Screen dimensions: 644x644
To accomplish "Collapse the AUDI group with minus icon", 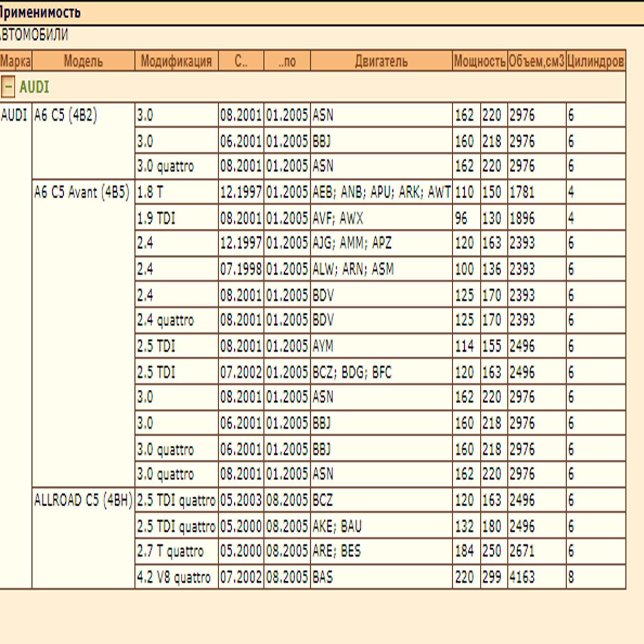I will coord(8,87).
